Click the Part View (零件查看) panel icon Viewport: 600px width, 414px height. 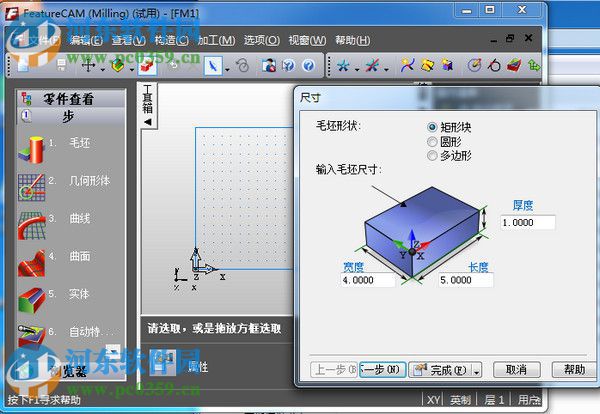(26, 99)
